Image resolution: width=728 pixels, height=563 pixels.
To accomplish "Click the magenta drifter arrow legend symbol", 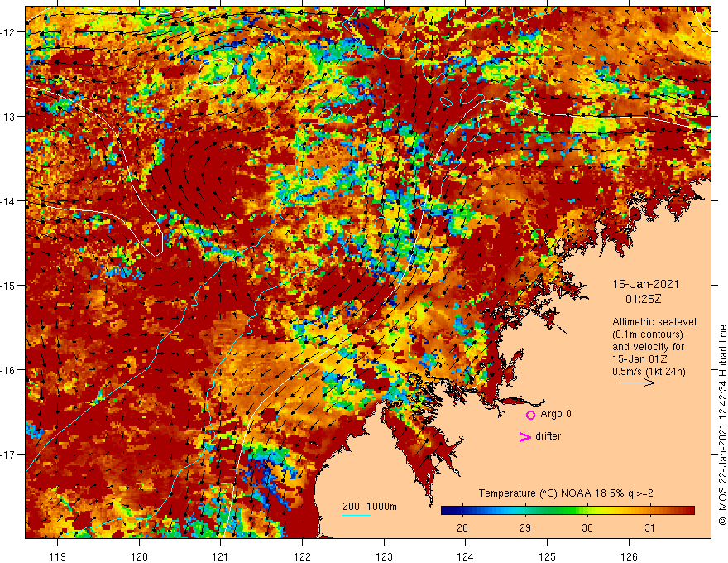I will coord(525,436).
